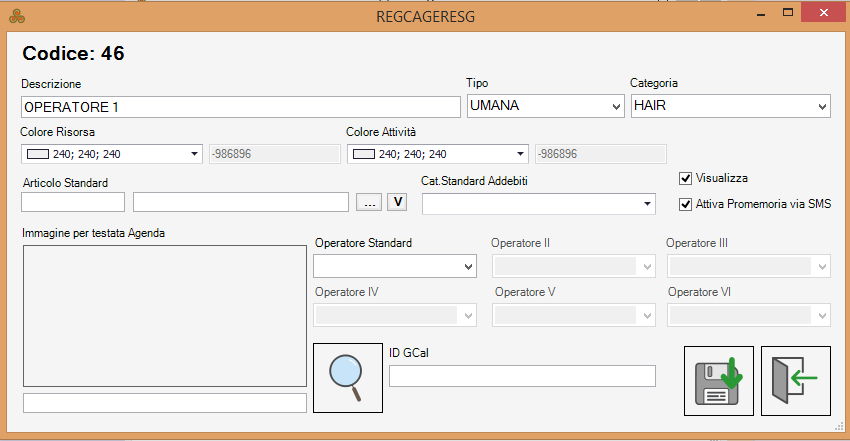Viewport: 850px width, 441px height.
Task: Click the Descrizione field with OPERATORE 1
Action: 240,107
